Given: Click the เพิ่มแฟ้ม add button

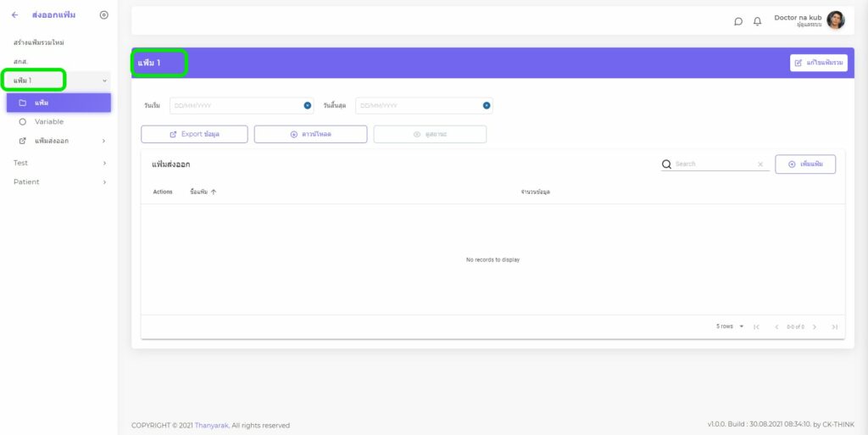Looking at the screenshot, I should (805, 165).
